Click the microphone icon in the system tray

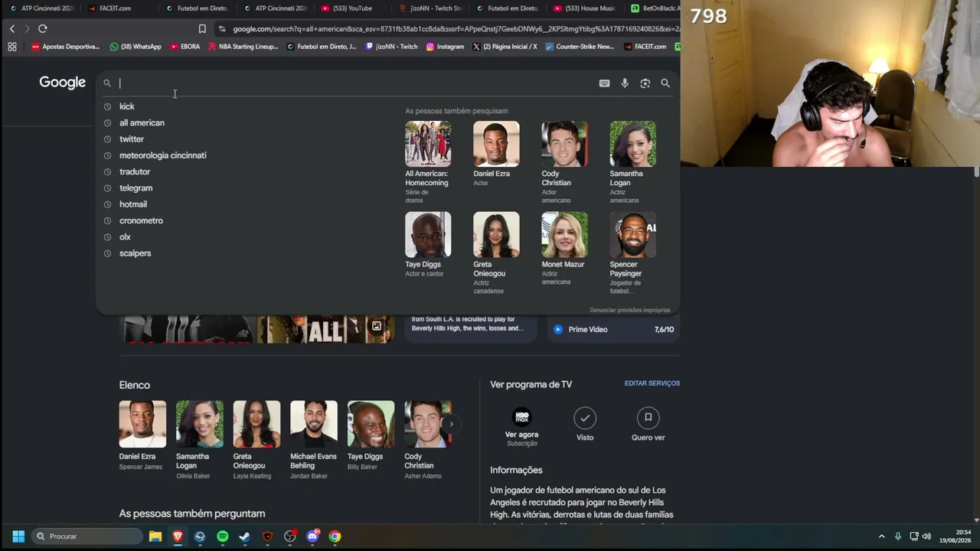pos(897,536)
